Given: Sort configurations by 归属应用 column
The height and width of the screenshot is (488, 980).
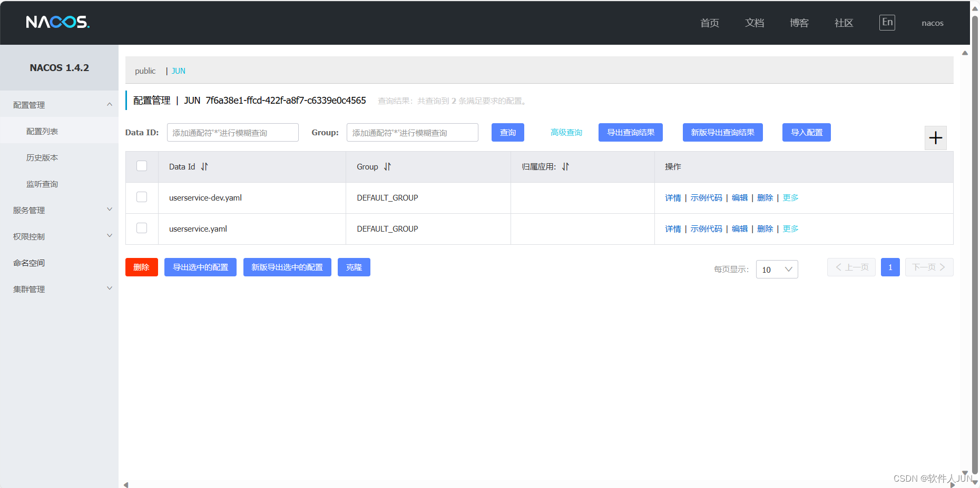Looking at the screenshot, I should pos(565,166).
